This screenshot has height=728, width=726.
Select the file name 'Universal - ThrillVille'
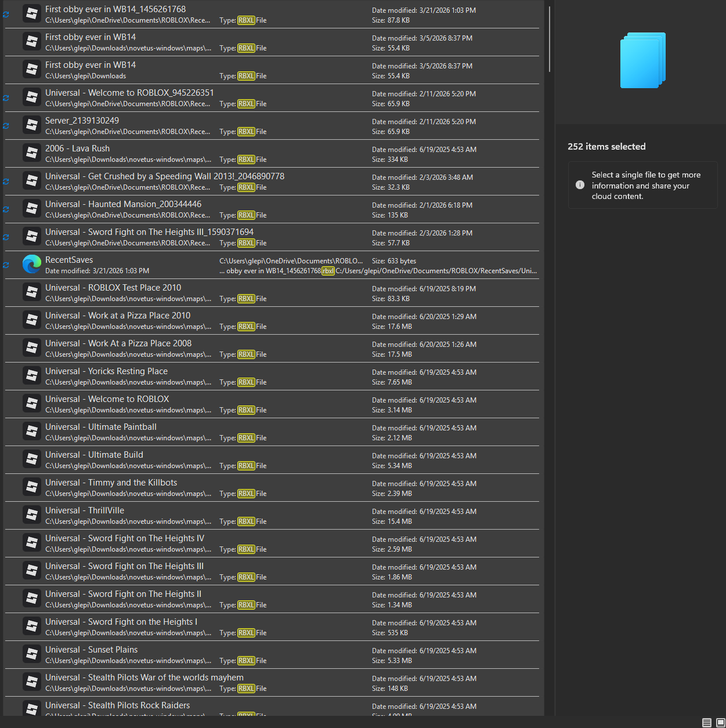pos(85,510)
